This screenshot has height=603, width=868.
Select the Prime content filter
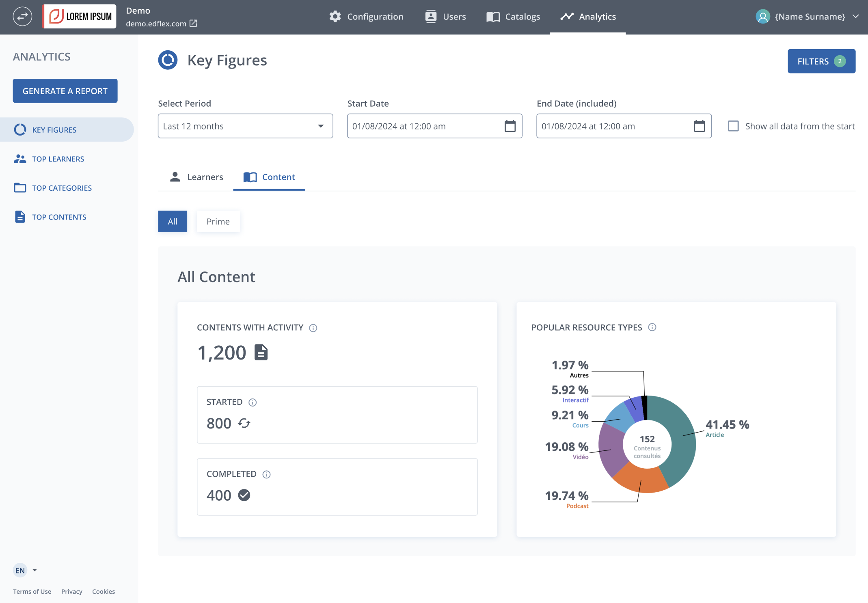pyautogui.click(x=218, y=221)
